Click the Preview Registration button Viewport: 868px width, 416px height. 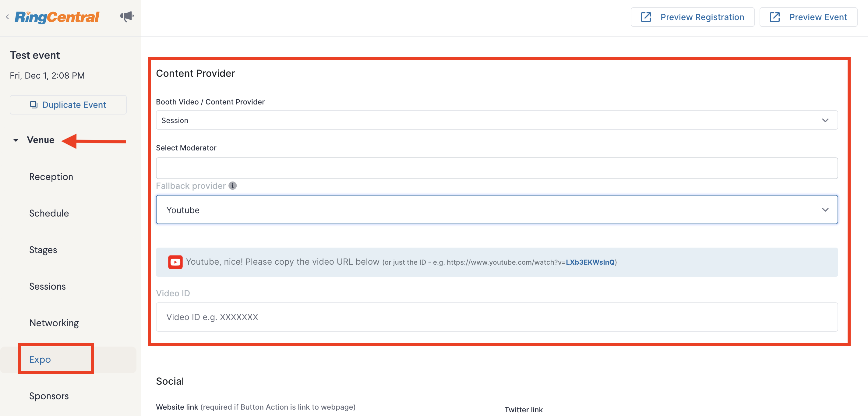[x=693, y=17]
